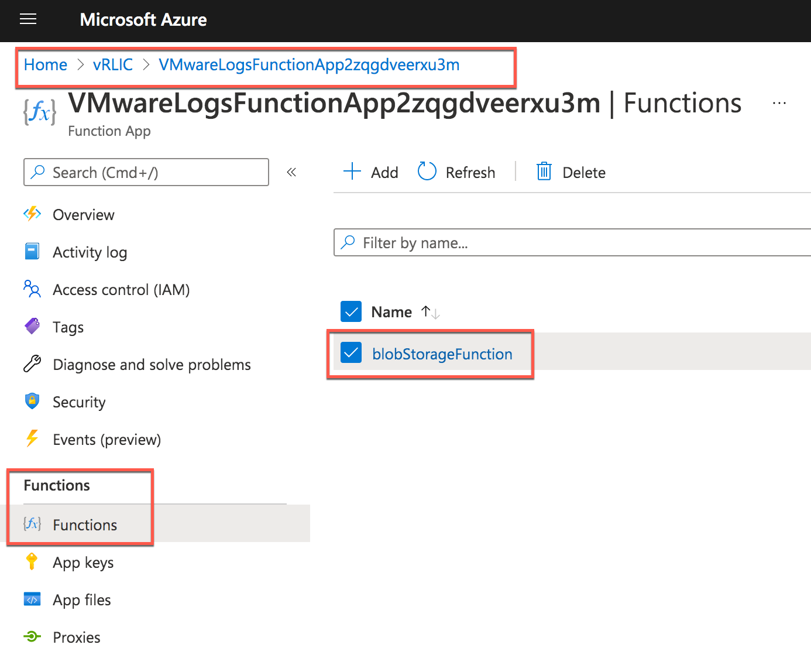Open the Security menu item

click(x=79, y=402)
